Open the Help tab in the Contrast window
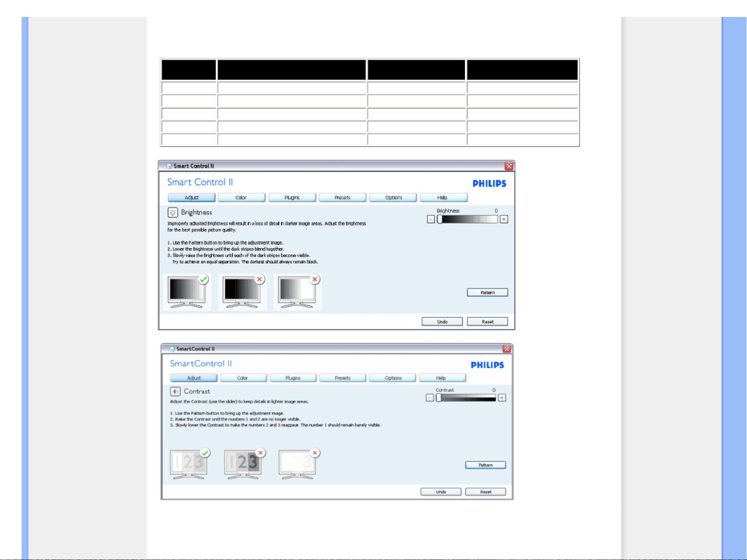747x560 pixels. pos(442,378)
